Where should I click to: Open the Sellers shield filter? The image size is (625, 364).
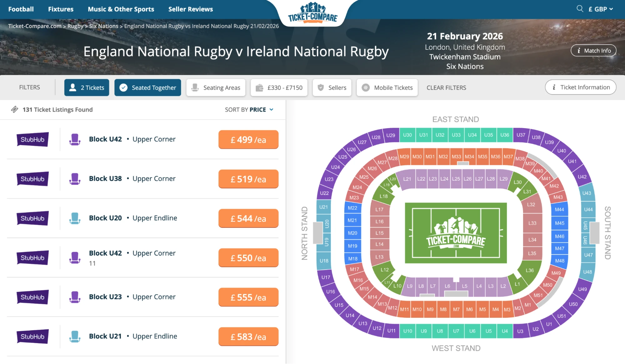[x=332, y=87]
